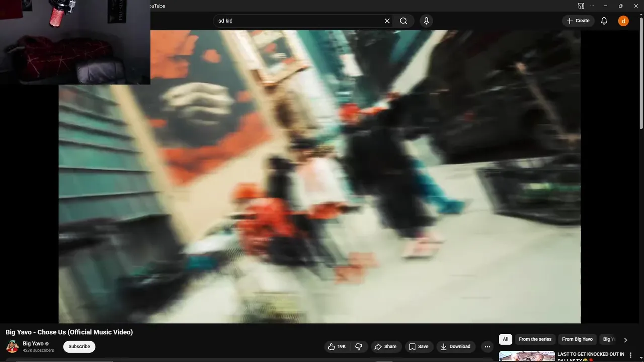
Task: Open options menu for 'LAST TO GET KNOCKED OUT'
Action: (x=631, y=355)
